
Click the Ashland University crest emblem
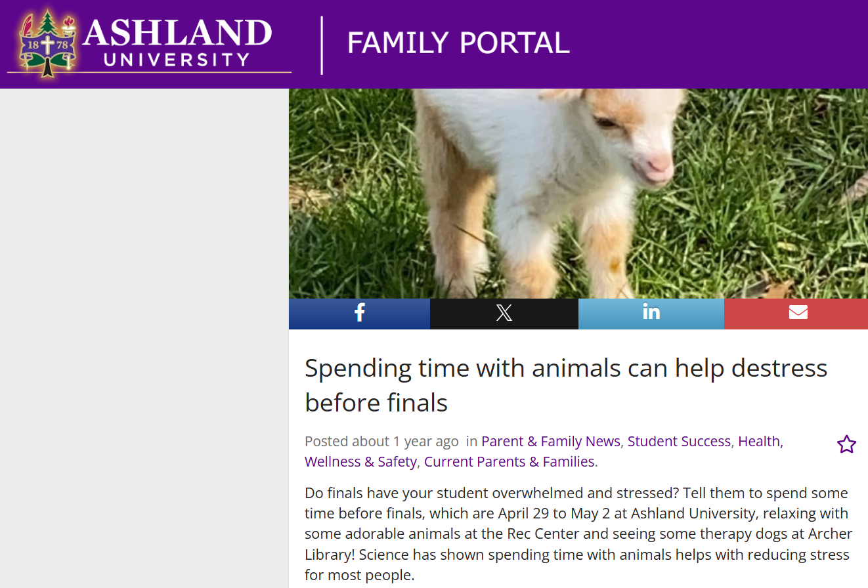click(x=47, y=43)
